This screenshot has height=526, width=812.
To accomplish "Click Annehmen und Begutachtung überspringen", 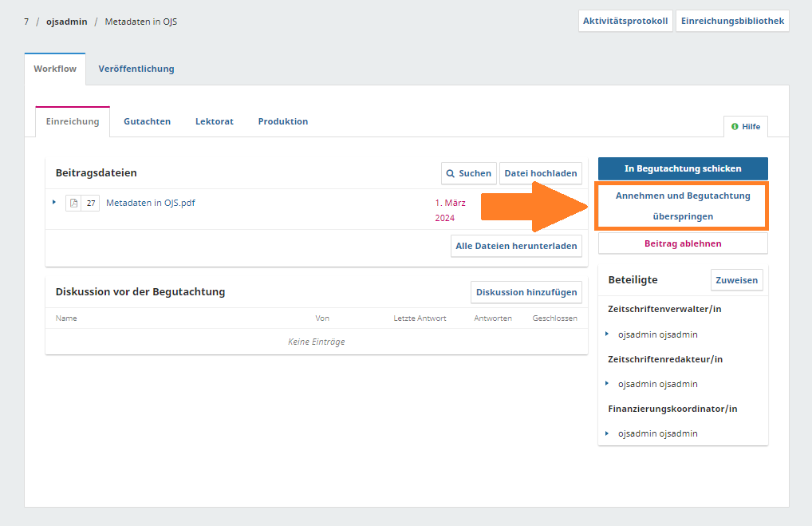I will point(683,205).
